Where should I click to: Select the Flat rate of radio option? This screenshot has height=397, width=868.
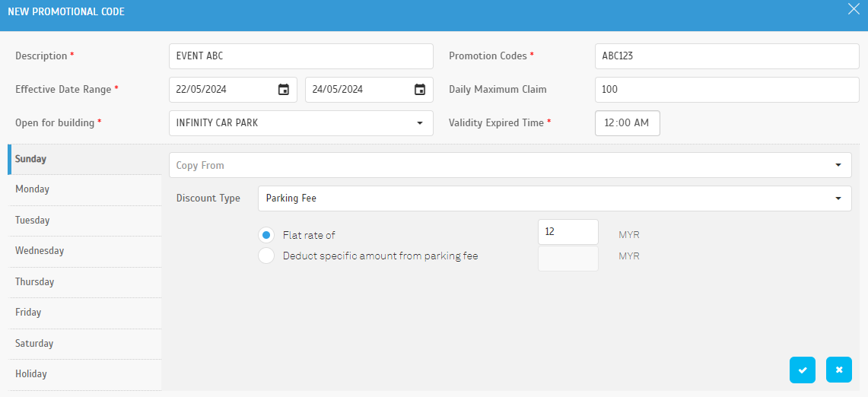[266, 235]
